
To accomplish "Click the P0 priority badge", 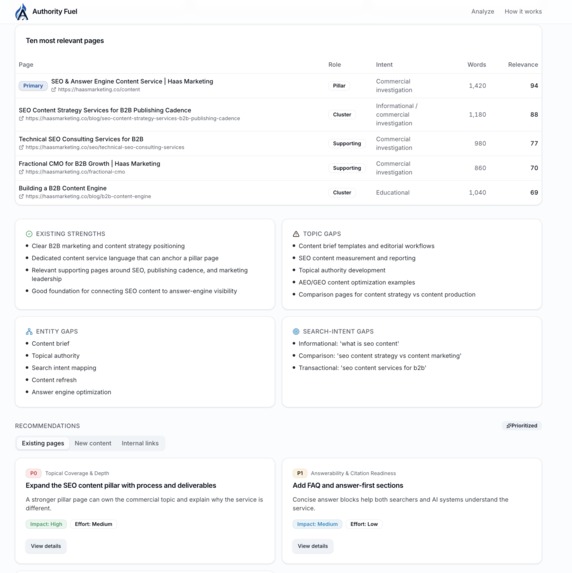I will pyautogui.click(x=33, y=473).
